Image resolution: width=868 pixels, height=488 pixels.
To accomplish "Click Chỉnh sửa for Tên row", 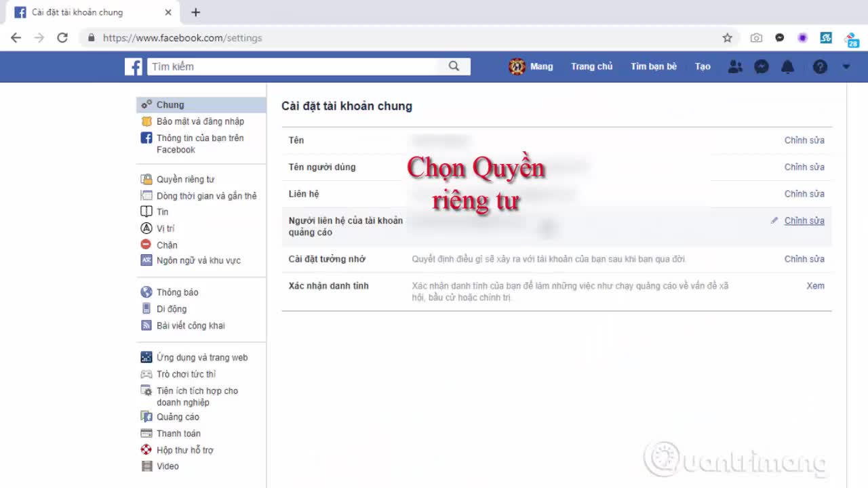I will (804, 140).
